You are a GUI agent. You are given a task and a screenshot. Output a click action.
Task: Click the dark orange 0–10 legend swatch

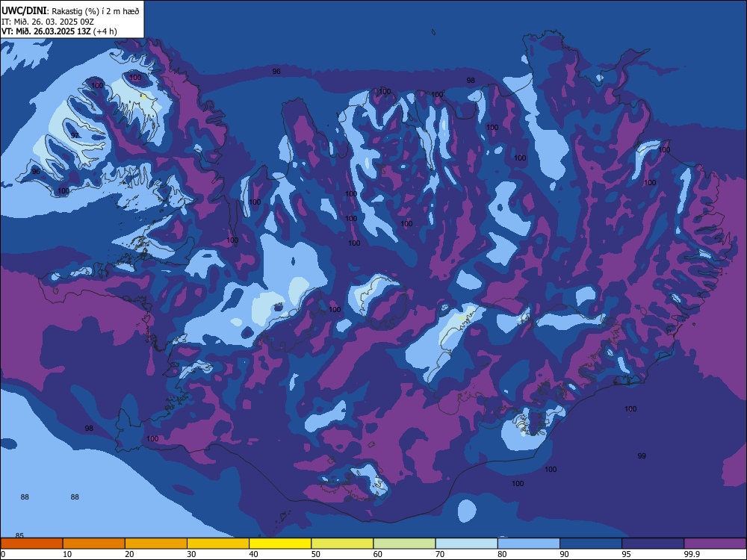click(x=31, y=544)
